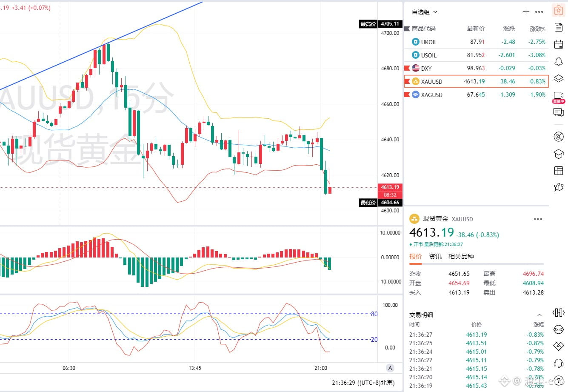
Task: Click the timezone label (UTC+8)北京
Action: (x=376, y=383)
